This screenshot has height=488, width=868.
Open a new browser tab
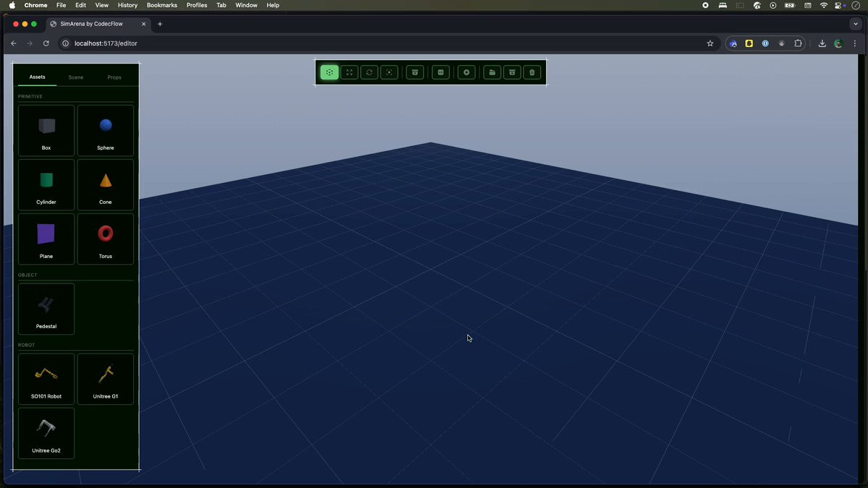[x=160, y=24]
